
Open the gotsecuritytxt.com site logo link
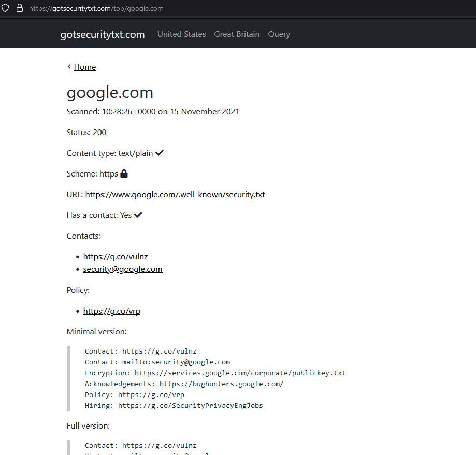103,34
